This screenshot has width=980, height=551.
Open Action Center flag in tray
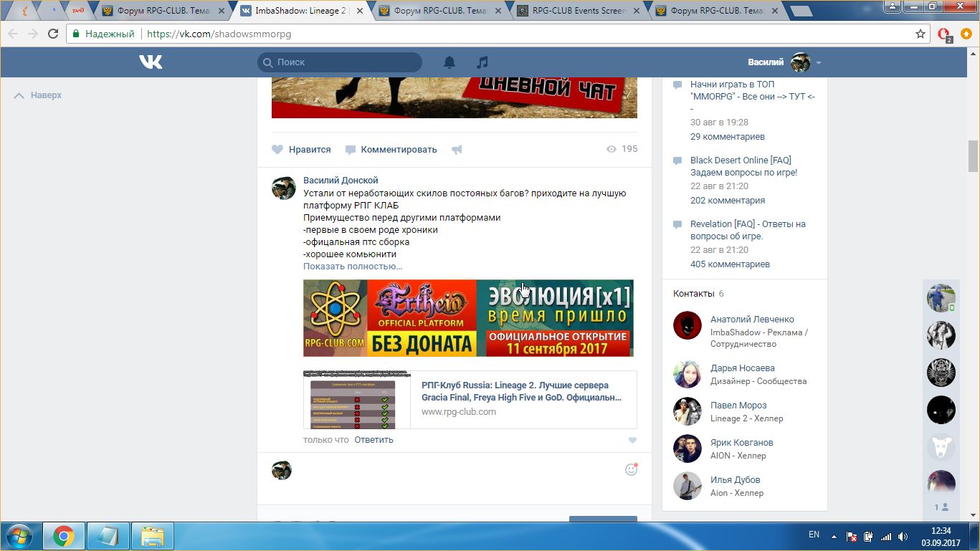852,536
